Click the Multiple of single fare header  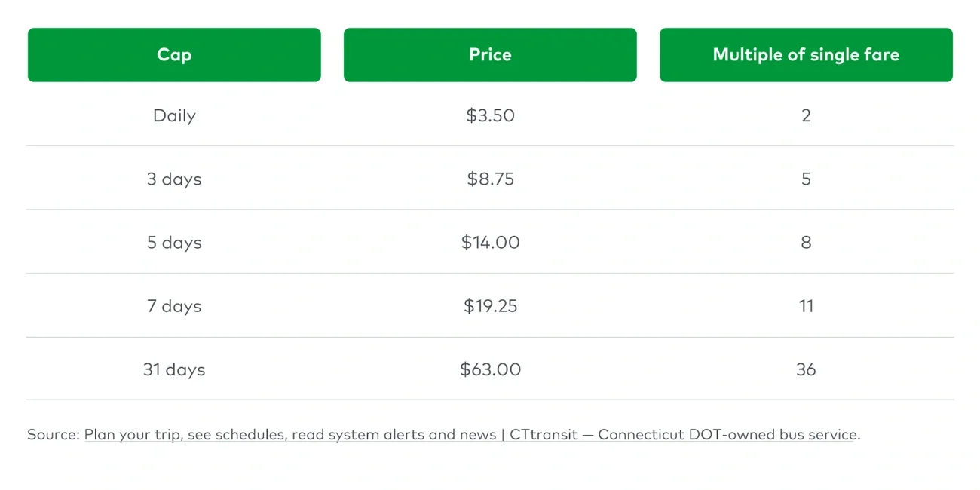[806, 55]
